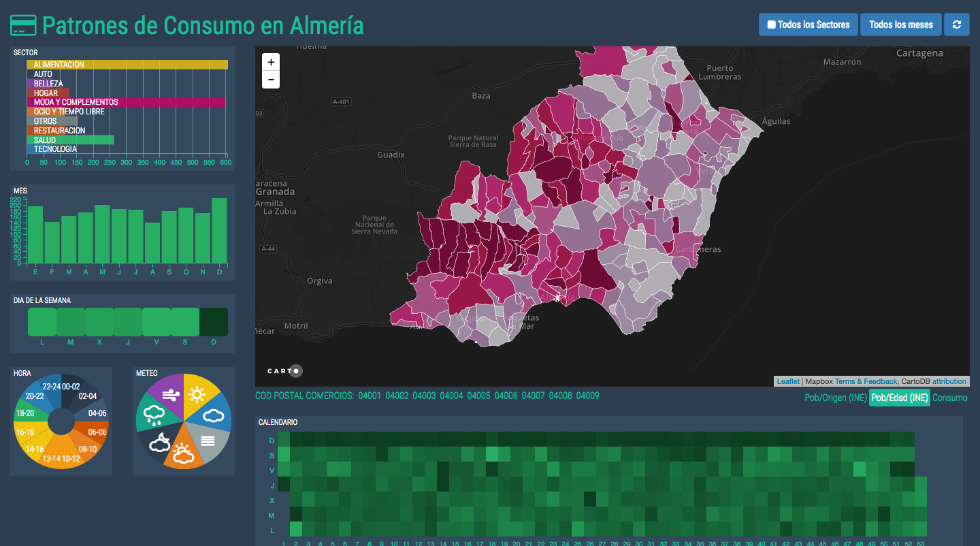Select the MODA Y COMPLEMENTOS sector bar
Viewport: 980px width, 546px height.
click(x=126, y=102)
